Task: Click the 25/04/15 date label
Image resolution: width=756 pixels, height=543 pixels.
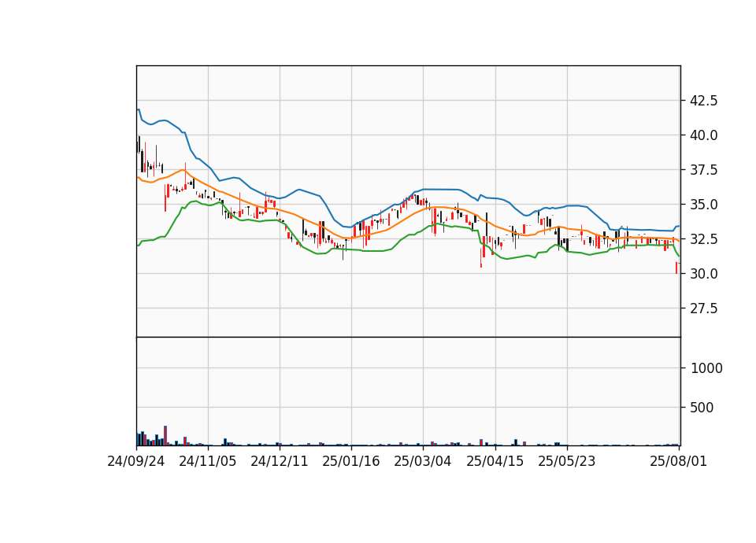Action: tap(495, 461)
